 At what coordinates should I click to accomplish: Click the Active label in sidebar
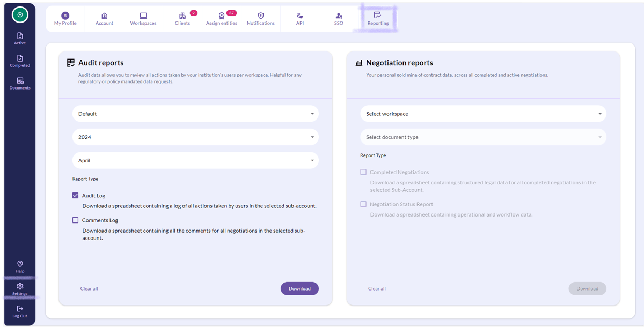coord(20,43)
